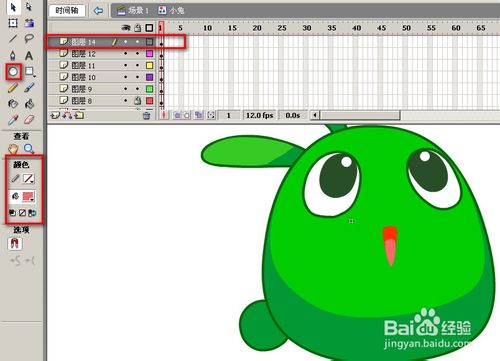This screenshot has height=361, width=500.
Task: Toggle show/hide all layers eye icon
Action: pyautogui.click(x=126, y=28)
